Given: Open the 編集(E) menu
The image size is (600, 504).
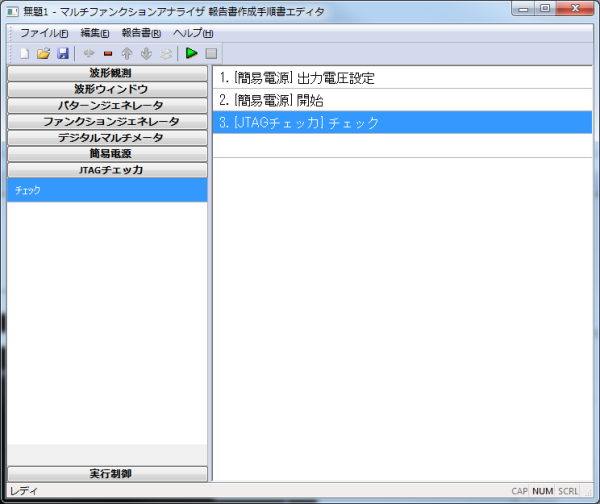Looking at the screenshot, I should (95, 33).
